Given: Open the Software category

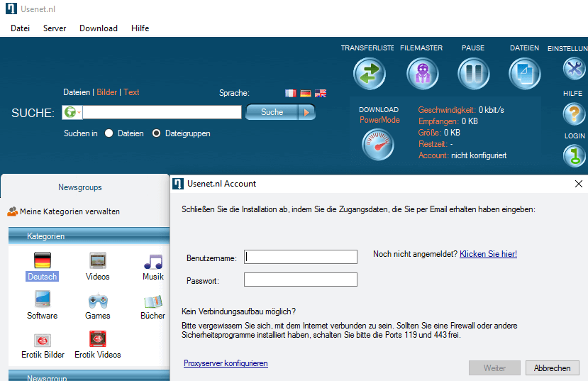Looking at the screenshot, I should 42,305.
